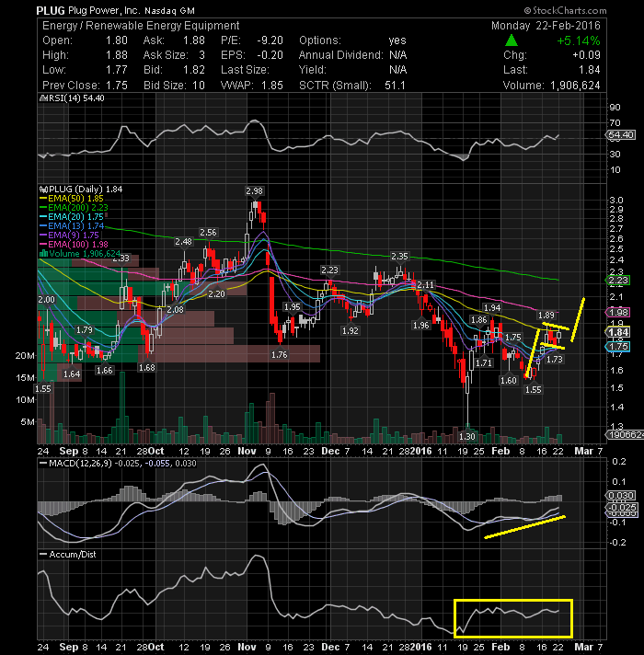The image size is (644, 655).
Task: Click the 2.48 price label
Action: pyautogui.click(x=183, y=241)
